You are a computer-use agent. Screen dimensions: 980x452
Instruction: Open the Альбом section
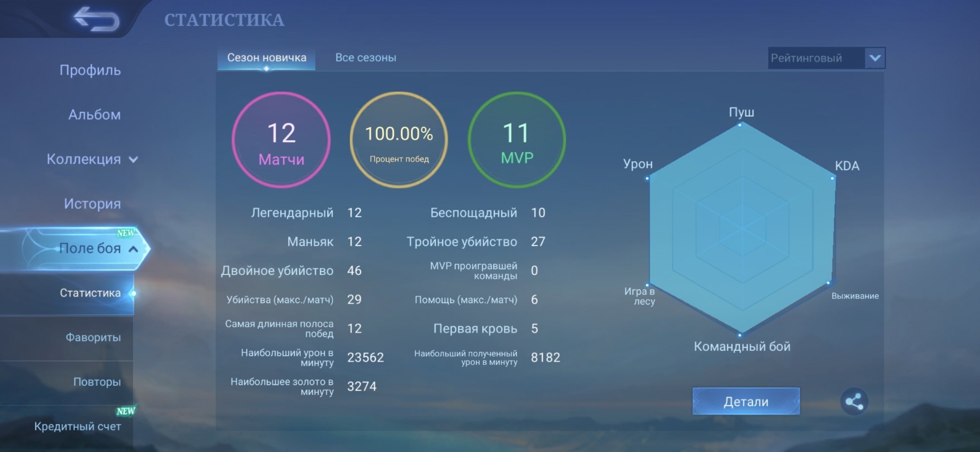(95, 114)
